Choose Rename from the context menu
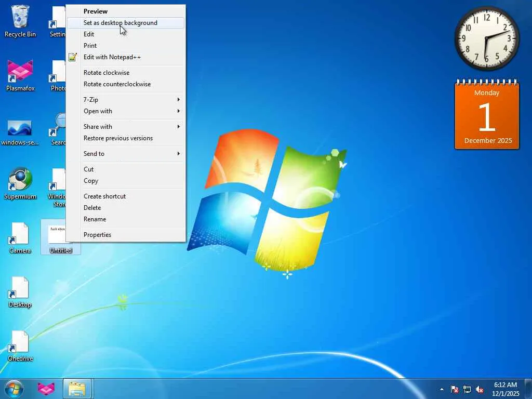The height and width of the screenshot is (399, 532). pyautogui.click(x=126, y=219)
